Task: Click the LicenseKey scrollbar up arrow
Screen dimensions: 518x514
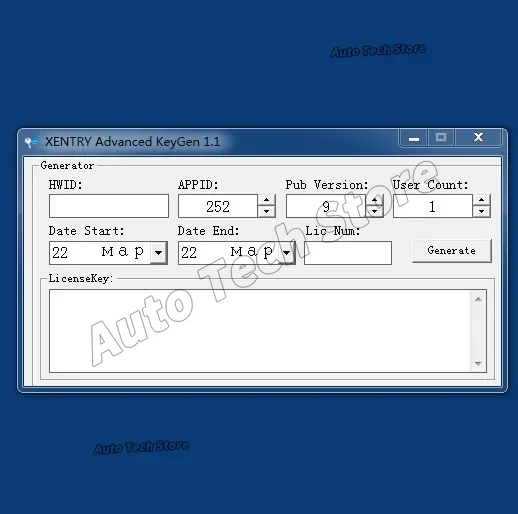Action: (x=478, y=299)
